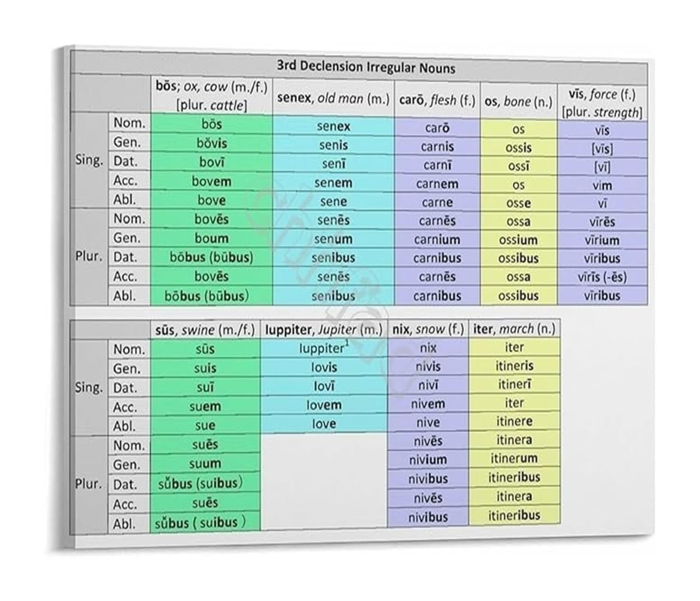Screen dimensions: 700x601
Task: Select the 'Sing.' label in the upper table
Action: coord(89,160)
